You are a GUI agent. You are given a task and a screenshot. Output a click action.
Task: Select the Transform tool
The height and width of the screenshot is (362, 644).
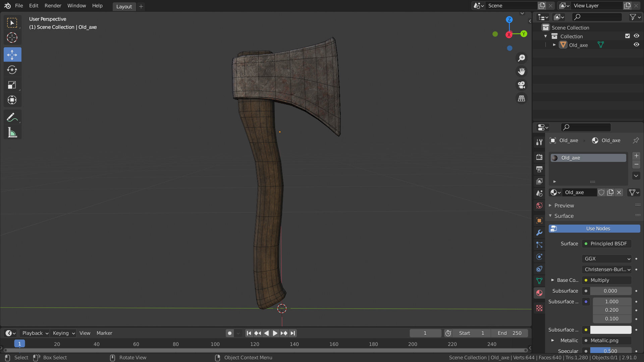pyautogui.click(x=12, y=100)
